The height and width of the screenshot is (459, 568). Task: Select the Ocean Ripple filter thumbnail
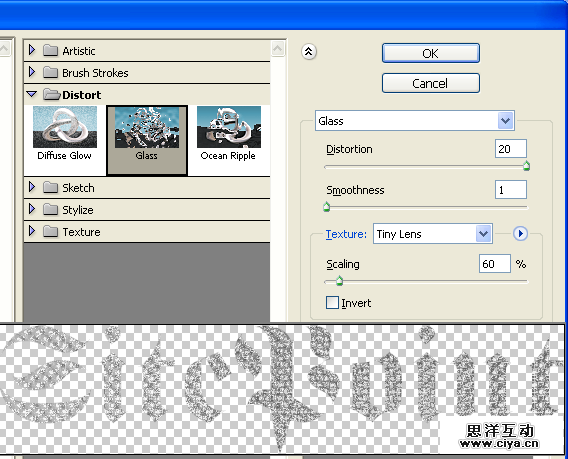pos(229,133)
